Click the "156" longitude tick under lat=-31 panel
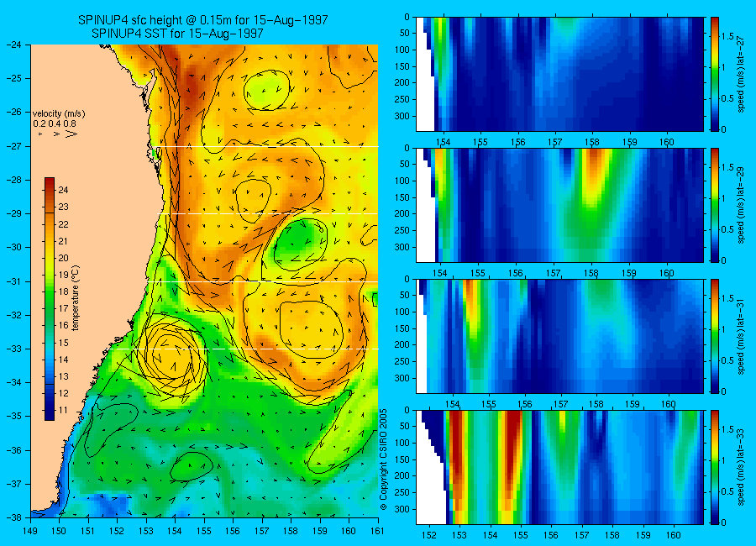 [x=524, y=404]
